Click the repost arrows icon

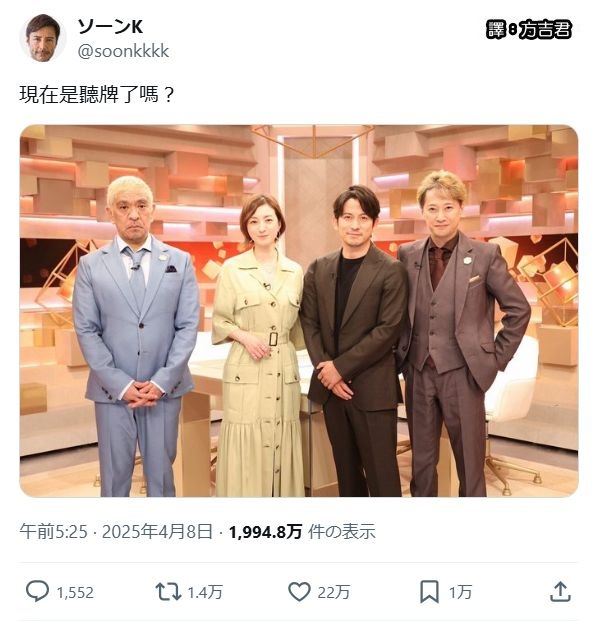pos(168,592)
